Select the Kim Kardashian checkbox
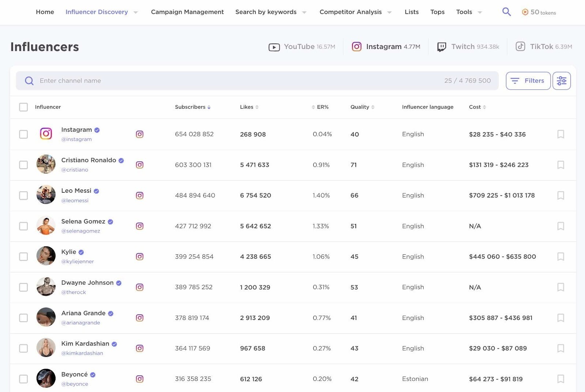Screen dimensions: 585x392 pos(23,348)
